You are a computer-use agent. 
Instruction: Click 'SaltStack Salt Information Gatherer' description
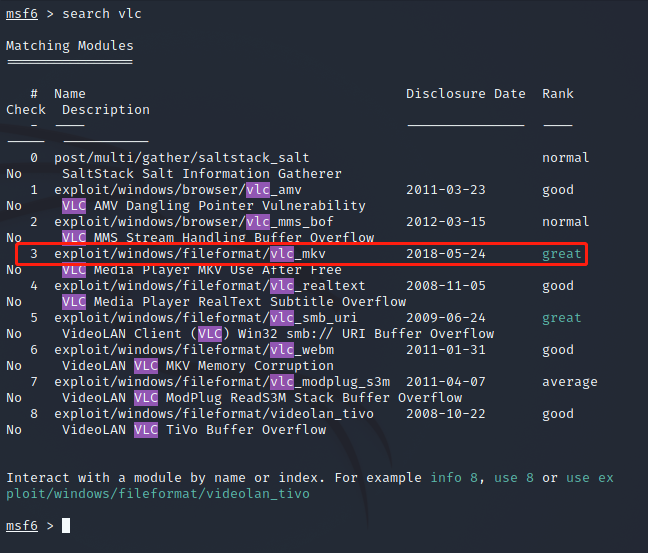(x=202, y=174)
